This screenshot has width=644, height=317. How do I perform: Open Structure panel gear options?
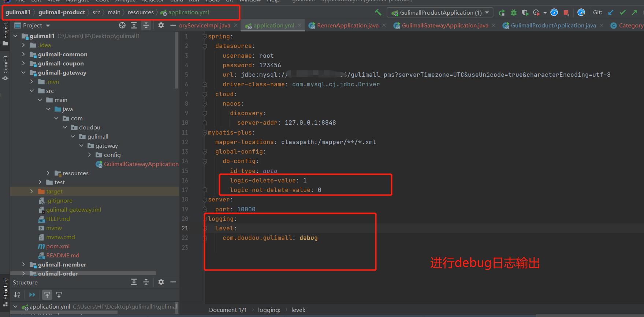tap(161, 282)
